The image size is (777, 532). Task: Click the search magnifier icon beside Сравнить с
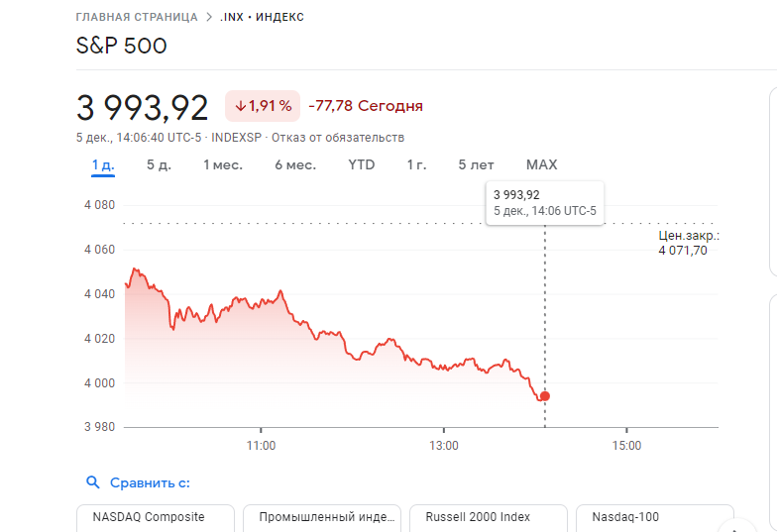coord(93,481)
